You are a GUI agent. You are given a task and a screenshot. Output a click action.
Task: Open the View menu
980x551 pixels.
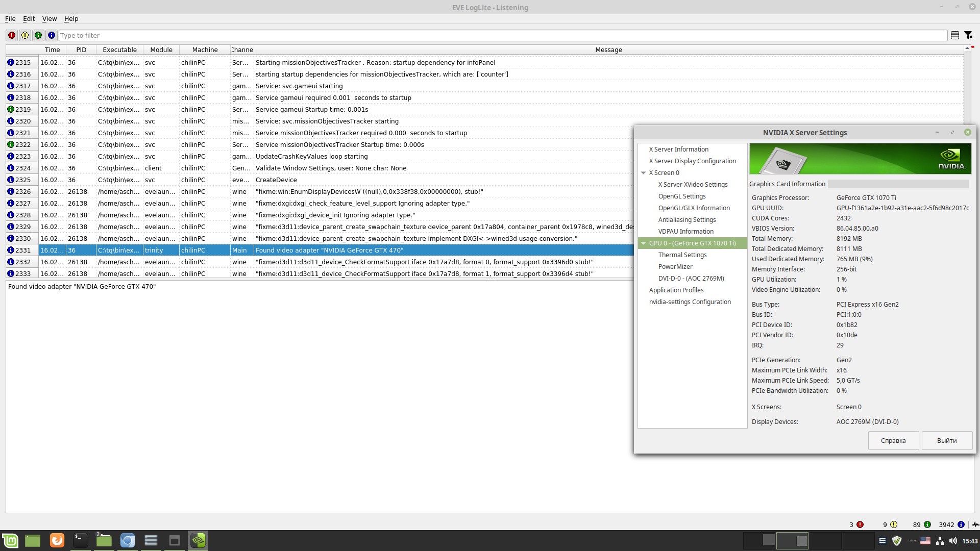click(x=50, y=19)
